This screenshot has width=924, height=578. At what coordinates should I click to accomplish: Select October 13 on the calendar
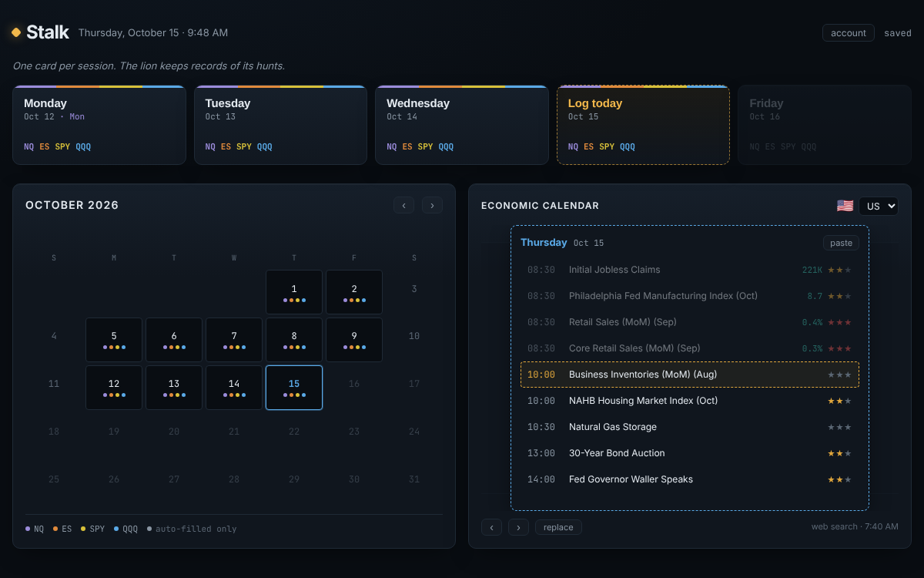coord(174,388)
